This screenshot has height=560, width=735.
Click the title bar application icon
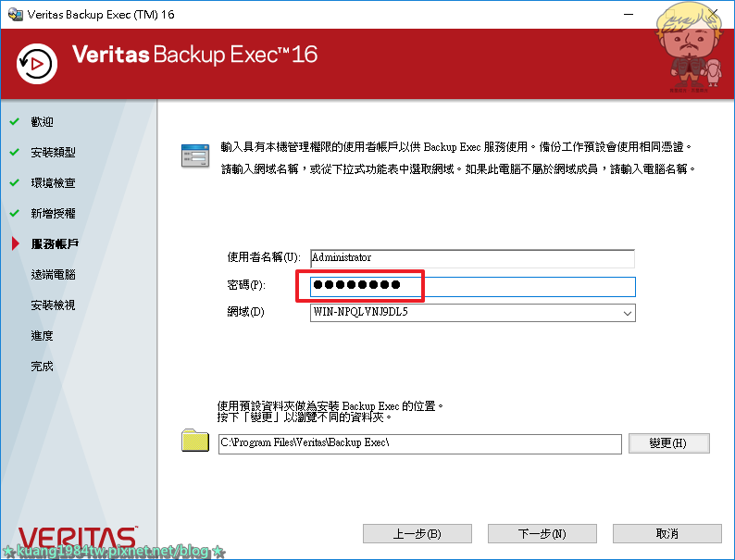tap(16, 14)
